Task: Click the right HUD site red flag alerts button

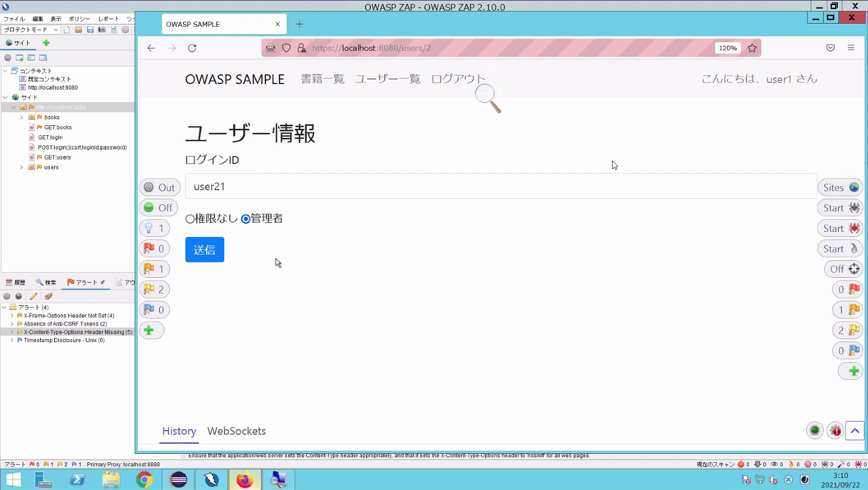Action: click(848, 290)
